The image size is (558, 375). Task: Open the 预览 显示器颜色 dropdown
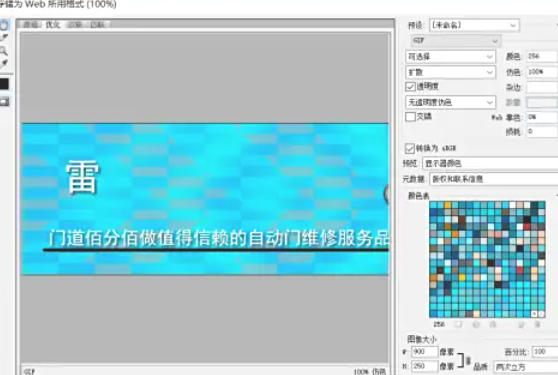[490, 163]
